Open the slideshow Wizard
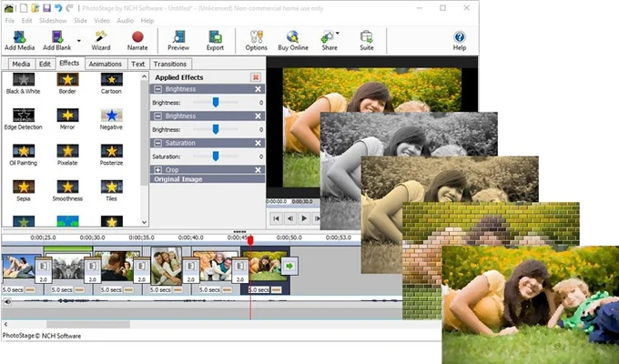 (x=101, y=41)
